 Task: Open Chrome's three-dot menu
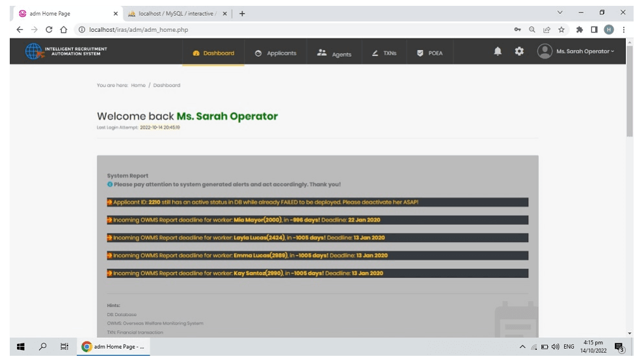pyautogui.click(x=623, y=29)
